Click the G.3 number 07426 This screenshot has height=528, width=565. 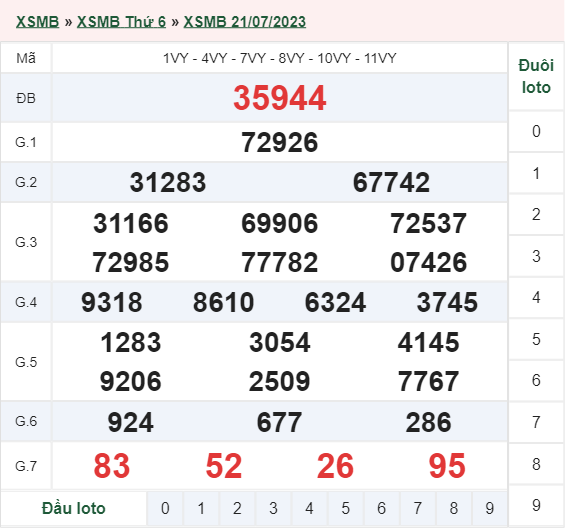click(428, 262)
